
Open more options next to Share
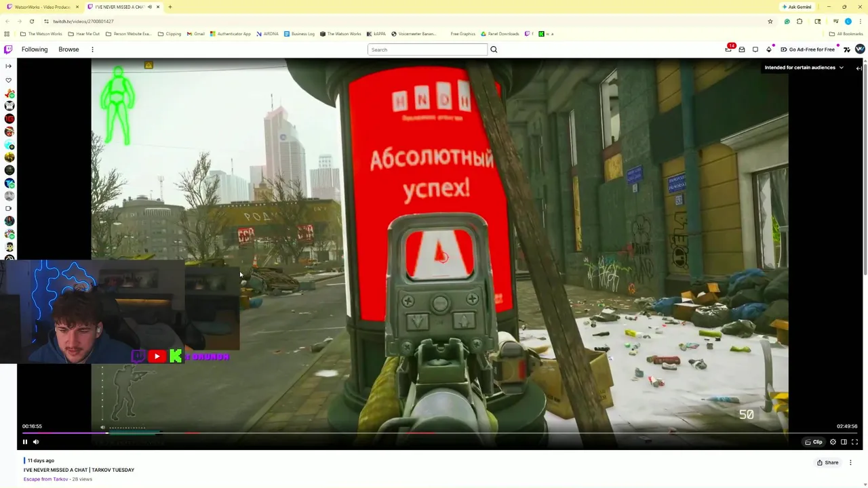click(x=850, y=462)
